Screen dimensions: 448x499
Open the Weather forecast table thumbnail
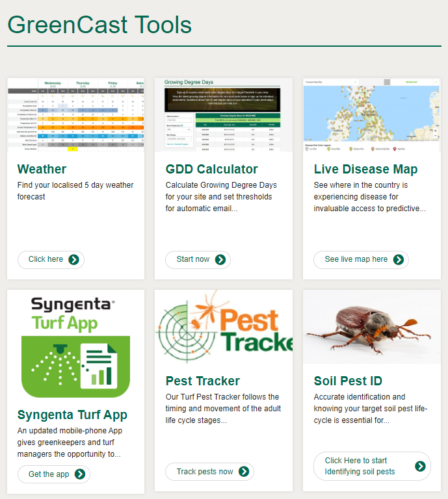pyautogui.click(x=75, y=115)
